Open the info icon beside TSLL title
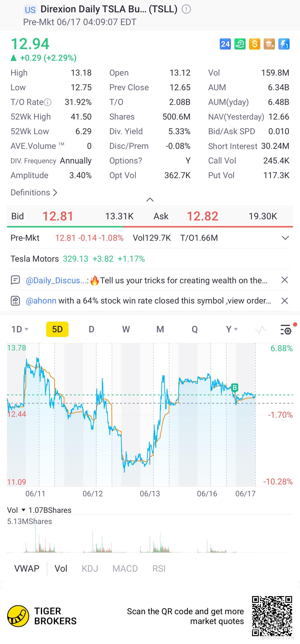The height and width of the screenshot is (644, 300). pyautogui.click(x=186, y=10)
